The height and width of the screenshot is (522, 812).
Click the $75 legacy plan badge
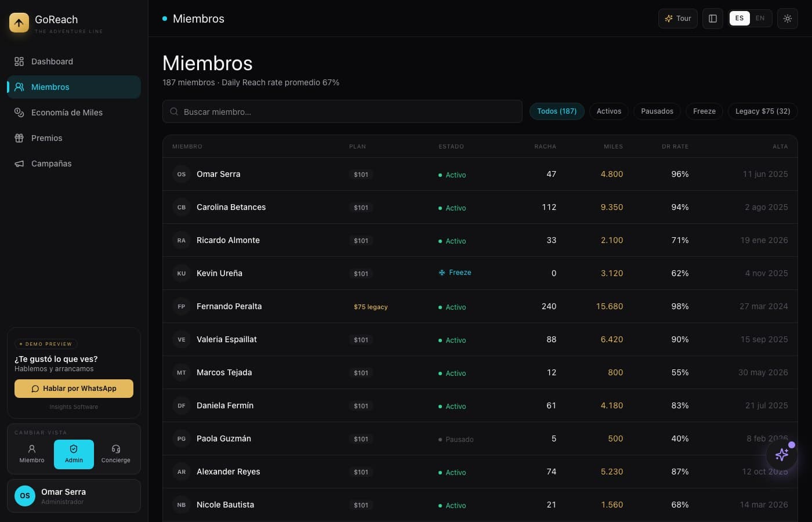pyautogui.click(x=371, y=307)
